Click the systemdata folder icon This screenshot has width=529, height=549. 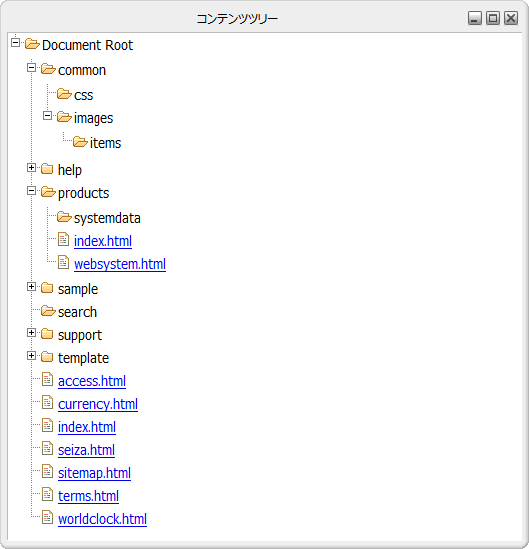pyautogui.click(x=64, y=217)
